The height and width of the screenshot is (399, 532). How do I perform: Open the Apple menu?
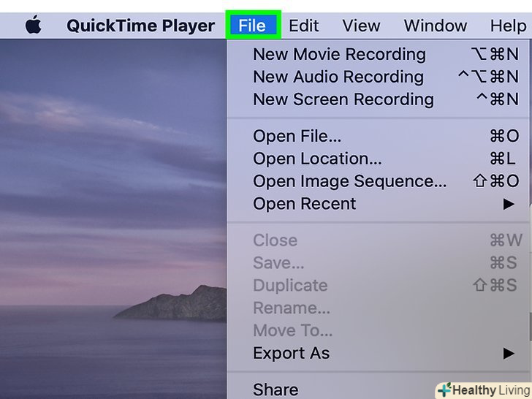33,26
